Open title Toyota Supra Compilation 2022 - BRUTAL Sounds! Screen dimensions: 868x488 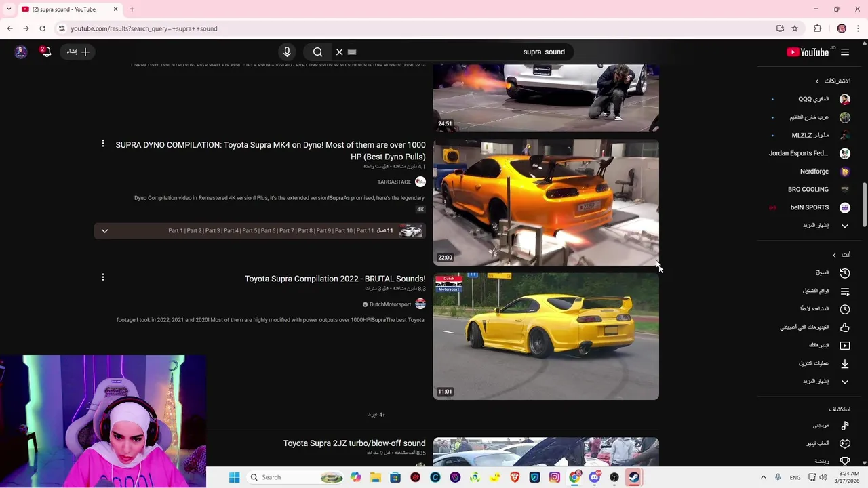point(335,279)
